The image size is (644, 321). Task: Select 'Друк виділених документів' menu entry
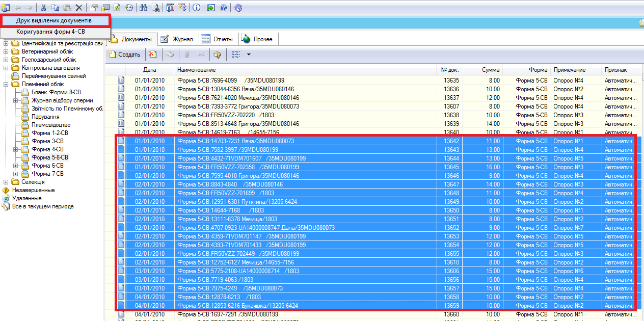coord(55,20)
